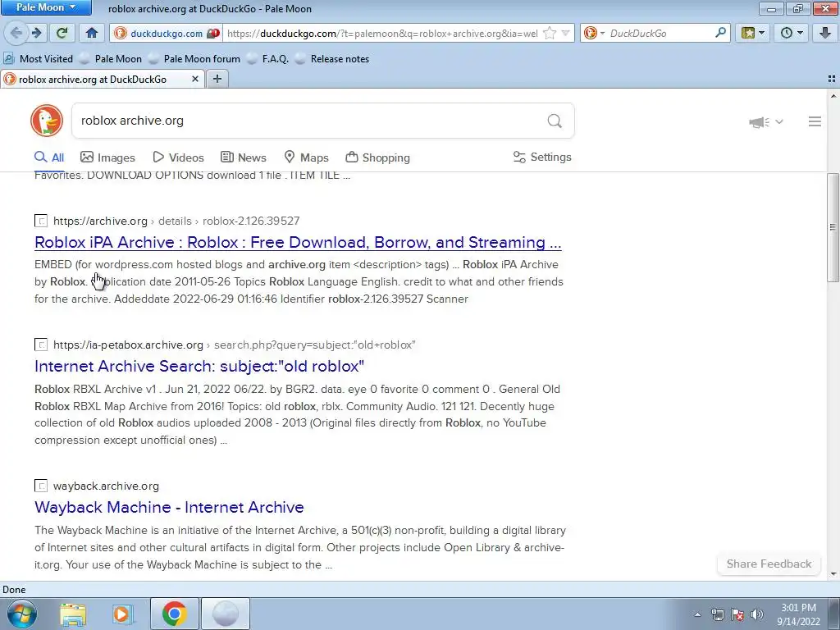Open the Most Visited bookmarks folder
840x630 pixels.
tap(39, 59)
